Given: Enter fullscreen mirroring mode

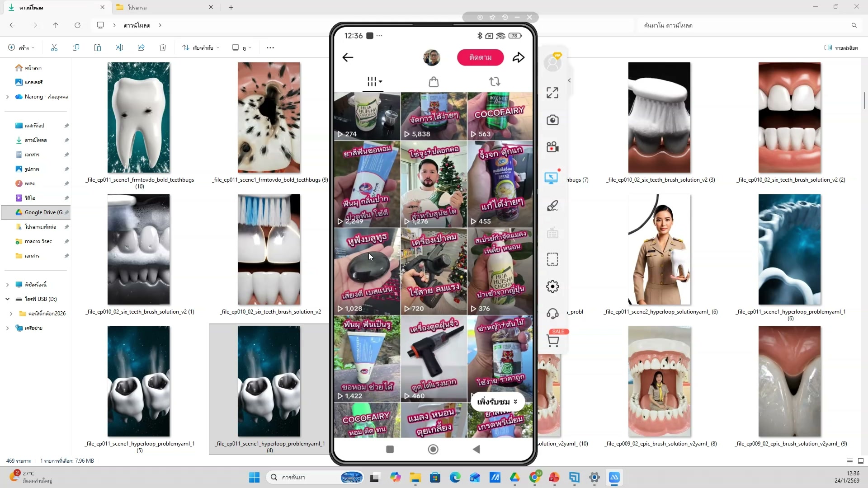Looking at the screenshot, I should pos(552,92).
